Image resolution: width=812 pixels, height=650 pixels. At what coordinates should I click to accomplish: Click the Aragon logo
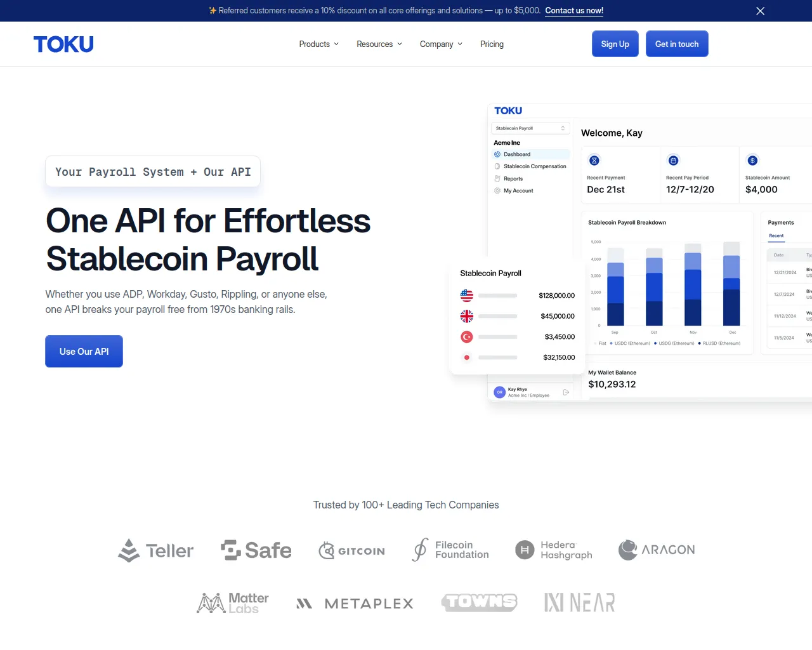pyautogui.click(x=657, y=550)
